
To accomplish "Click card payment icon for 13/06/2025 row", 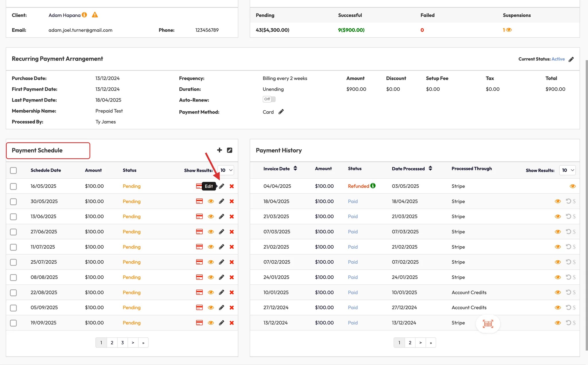I will (199, 216).
